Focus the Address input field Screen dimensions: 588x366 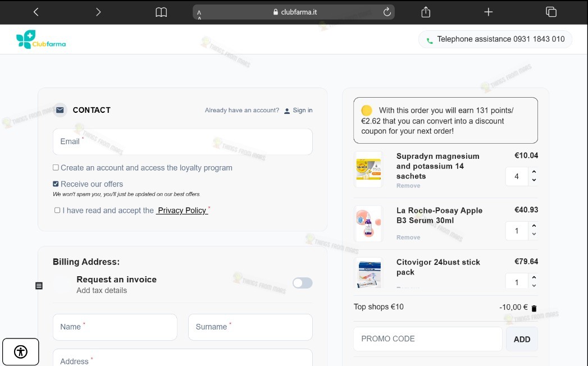(183, 358)
